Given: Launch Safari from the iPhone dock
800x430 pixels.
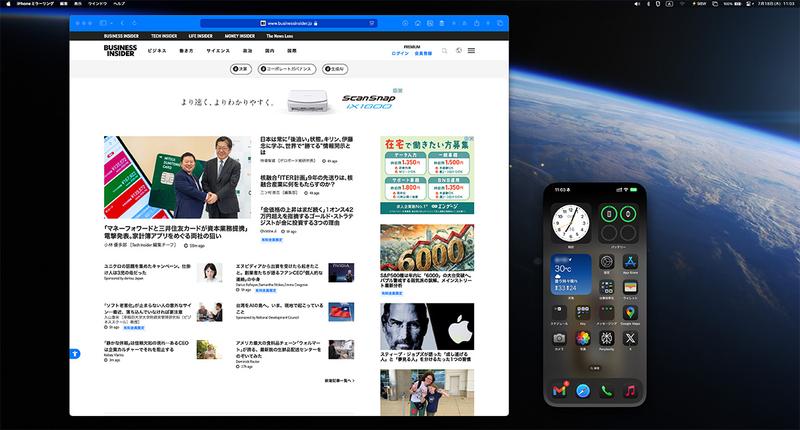Looking at the screenshot, I should tap(583, 391).
